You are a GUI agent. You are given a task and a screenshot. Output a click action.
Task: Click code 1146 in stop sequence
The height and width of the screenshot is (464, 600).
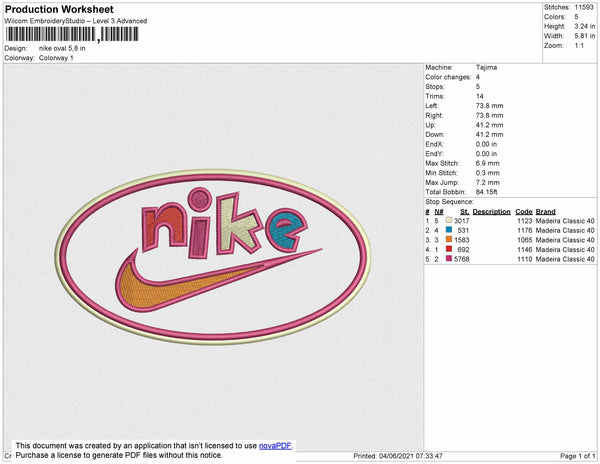click(525, 249)
